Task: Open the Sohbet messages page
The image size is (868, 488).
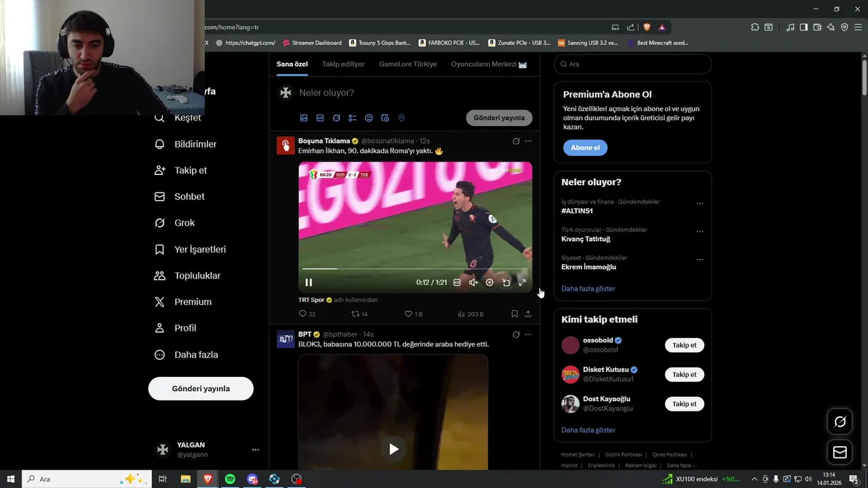Action: pyautogui.click(x=179, y=197)
